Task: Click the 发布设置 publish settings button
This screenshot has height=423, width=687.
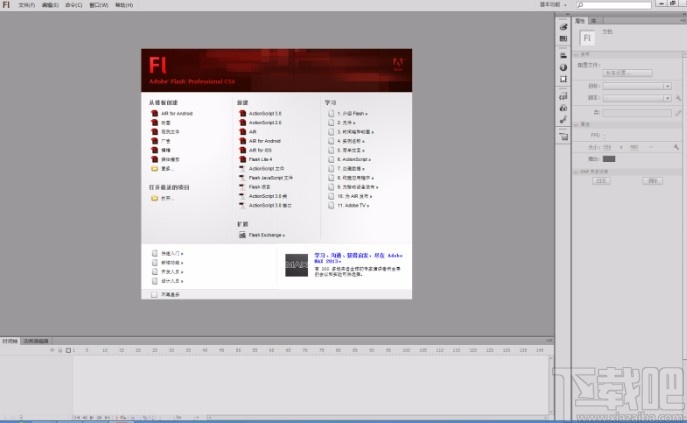Action: (x=628, y=73)
